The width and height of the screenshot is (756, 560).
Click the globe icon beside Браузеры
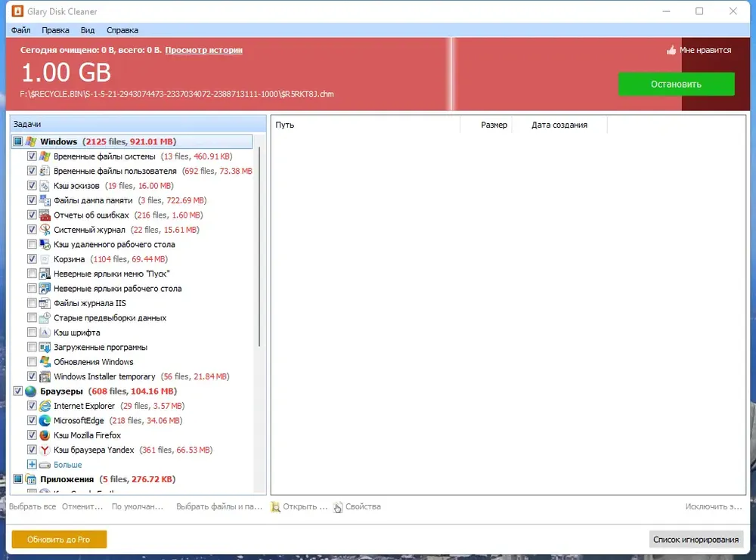31,391
